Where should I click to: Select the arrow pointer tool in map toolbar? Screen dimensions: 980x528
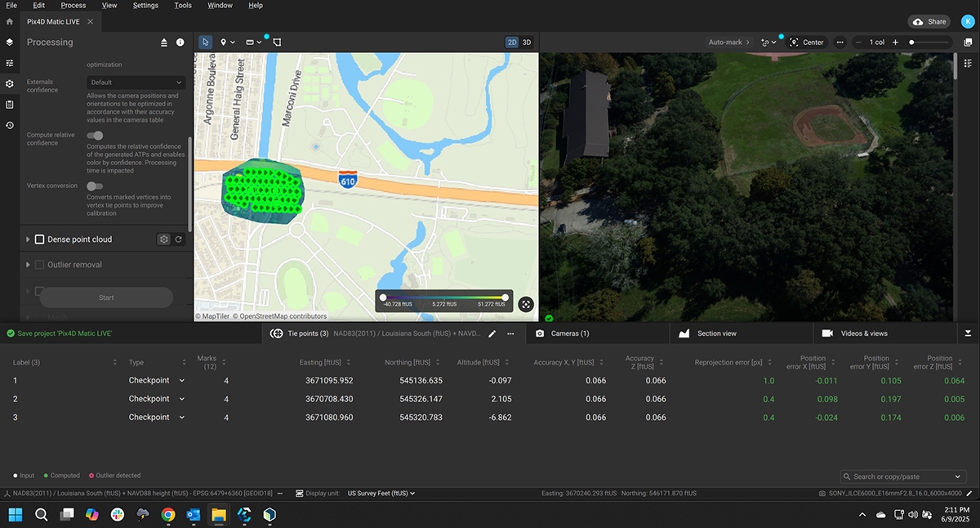205,42
